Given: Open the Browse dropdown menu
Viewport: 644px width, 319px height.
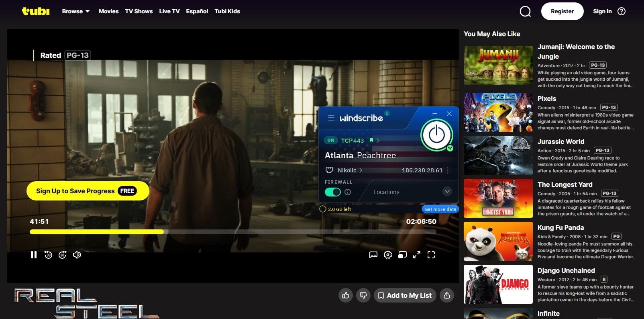Looking at the screenshot, I should 75,11.
